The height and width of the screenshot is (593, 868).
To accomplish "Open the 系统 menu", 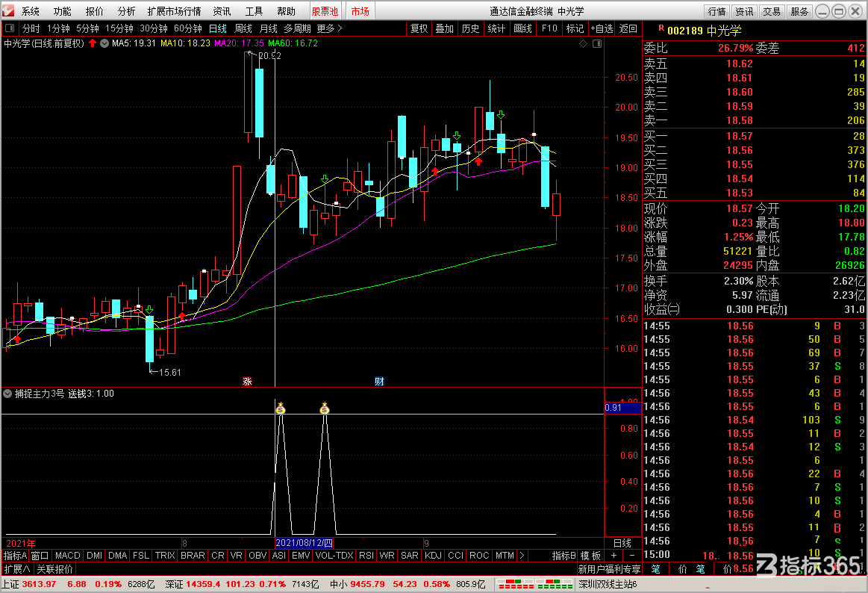I will point(31,11).
